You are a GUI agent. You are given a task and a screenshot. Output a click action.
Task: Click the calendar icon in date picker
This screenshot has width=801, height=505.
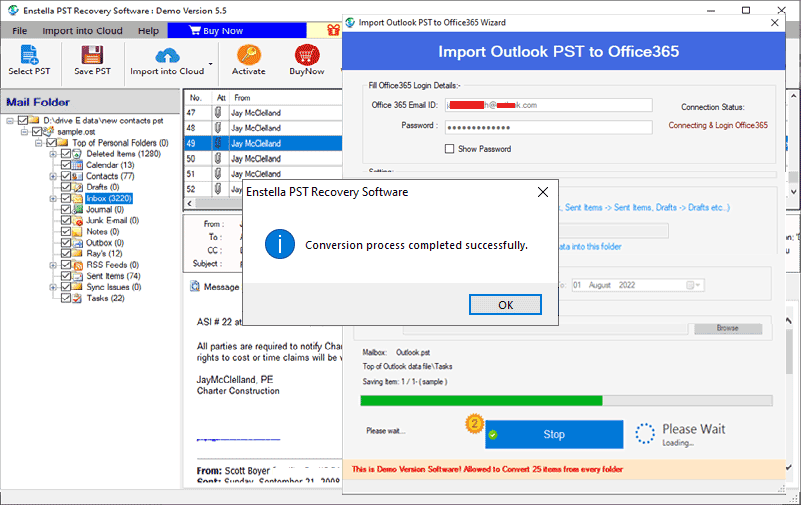(x=691, y=285)
